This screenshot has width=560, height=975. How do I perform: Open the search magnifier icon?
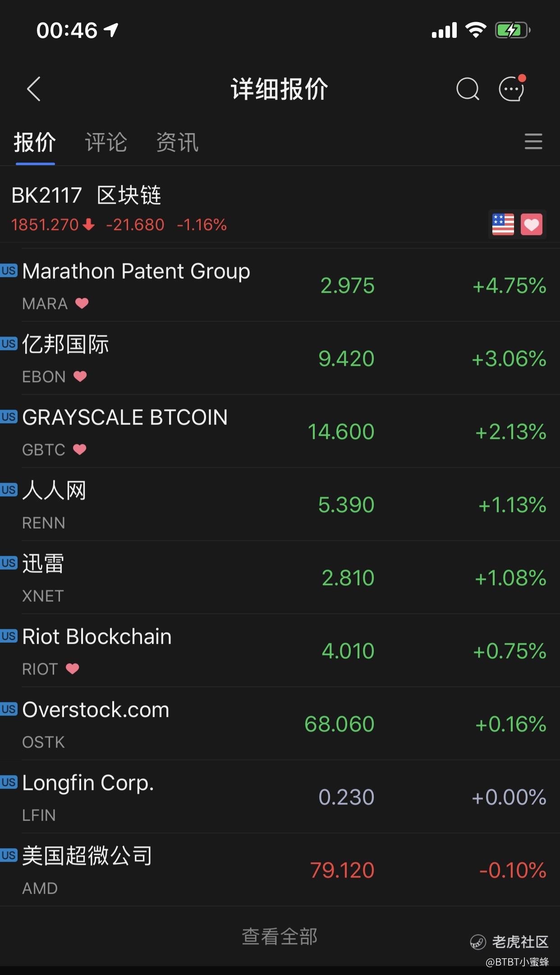pyautogui.click(x=468, y=89)
